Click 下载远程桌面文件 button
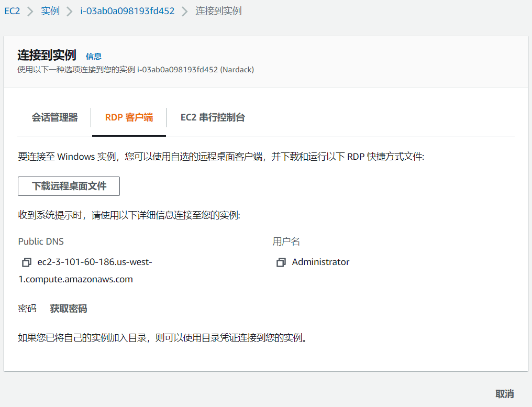This screenshot has height=407, width=532. (69, 186)
